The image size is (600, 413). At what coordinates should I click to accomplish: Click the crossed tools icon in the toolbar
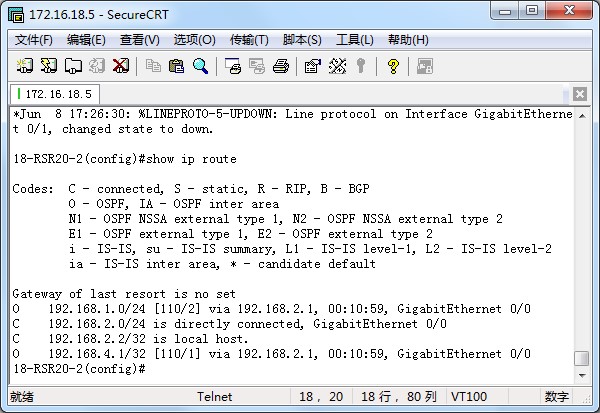pos(337,66)
